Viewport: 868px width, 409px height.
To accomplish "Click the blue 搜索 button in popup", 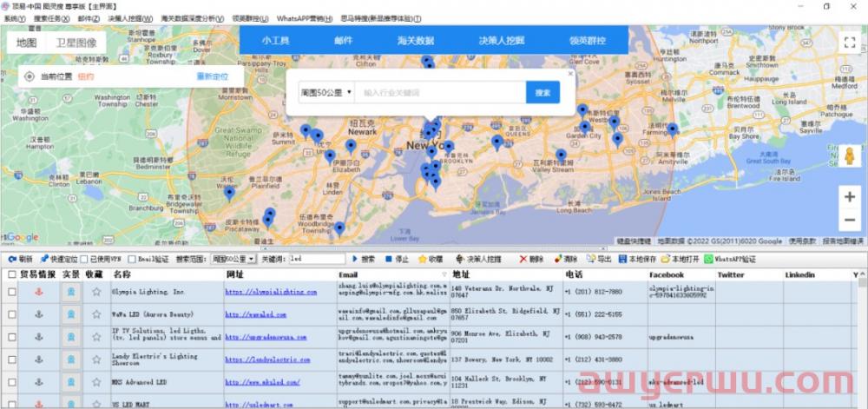I will pos(542,92).
